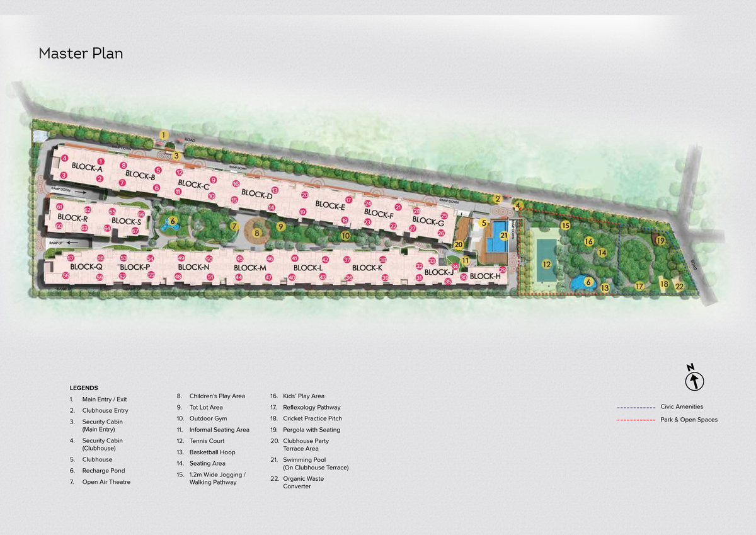Click recharge pond marker 6 beside Block-S

pos(173,221)
